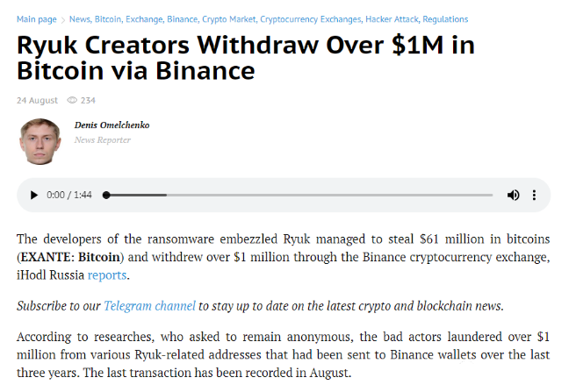This screenshot has height=392, width=576.
Task: Open the Telegram channel link
Action: coord(149,306)
